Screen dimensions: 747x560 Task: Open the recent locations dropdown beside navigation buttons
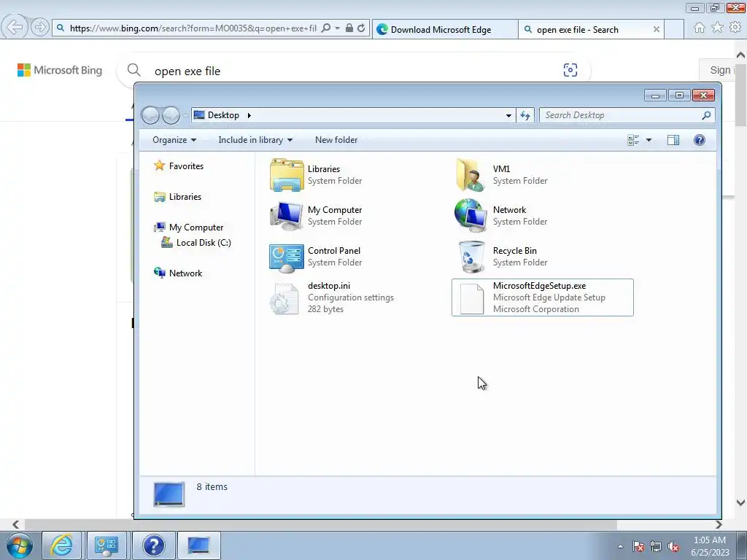(185, 115)
